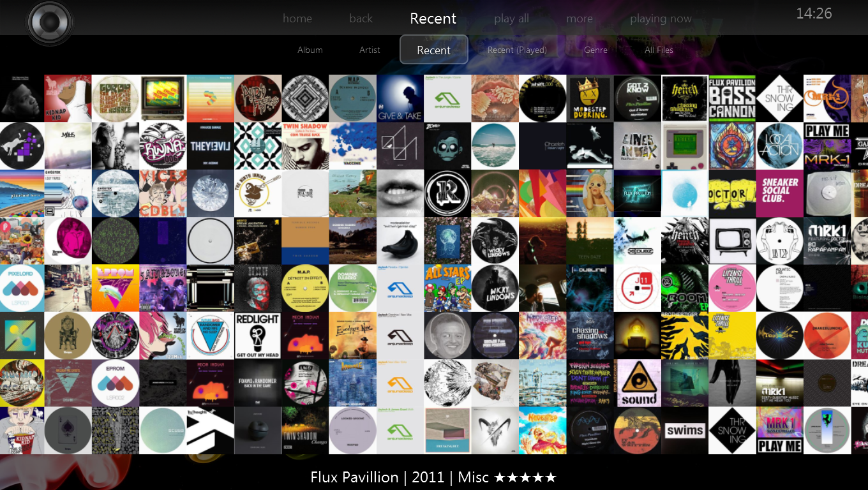The width and height of the screenshot is (868, 490).
Task: Open the yellow sound logo album
Action: pyautogui.click(x=637, y=383)
